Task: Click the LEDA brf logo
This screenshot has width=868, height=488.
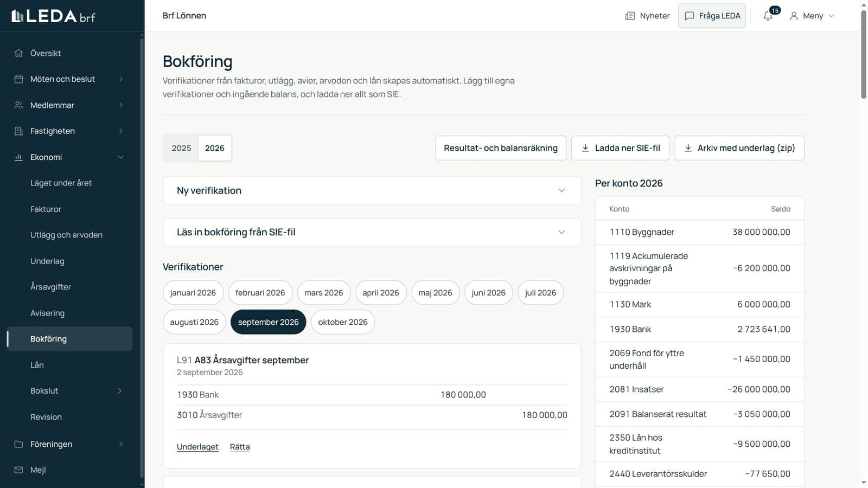Action: click(x=53, y=16)
